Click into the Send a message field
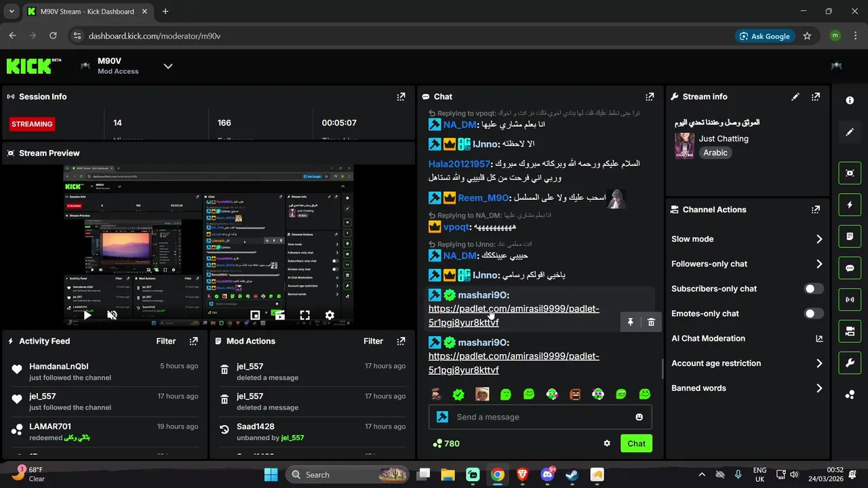This screenshot has width=868, height=488. pyautogui.click(x=540, y=417)
